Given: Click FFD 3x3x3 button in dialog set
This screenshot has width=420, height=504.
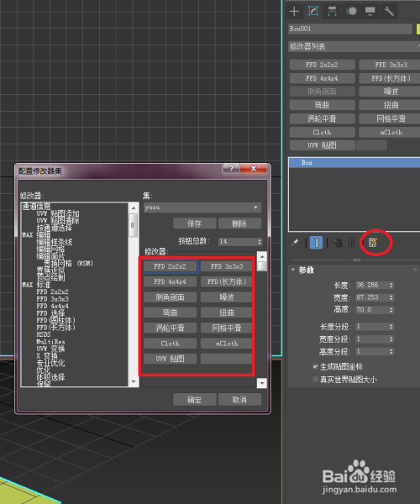Looking at the screenshot, I should [227, 266].
